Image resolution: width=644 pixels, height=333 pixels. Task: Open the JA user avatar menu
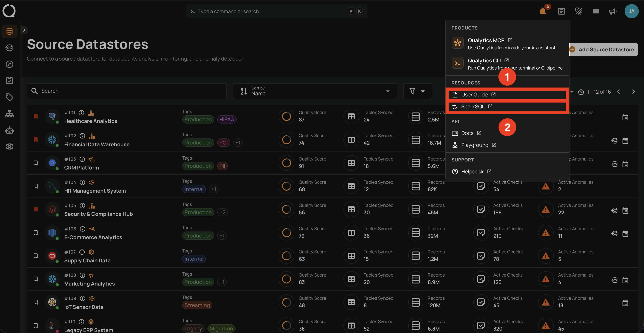631,11
